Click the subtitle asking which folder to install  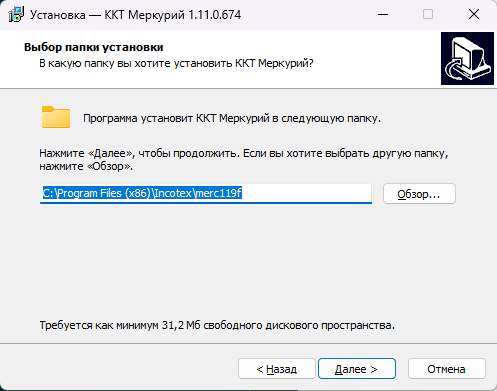(x=176, y=63)
